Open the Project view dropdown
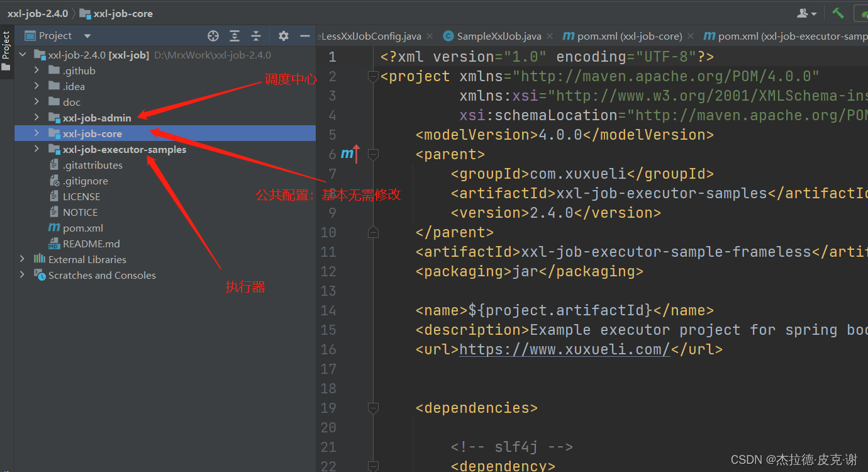This screenshot has width=868, height=472. [87, 36]
